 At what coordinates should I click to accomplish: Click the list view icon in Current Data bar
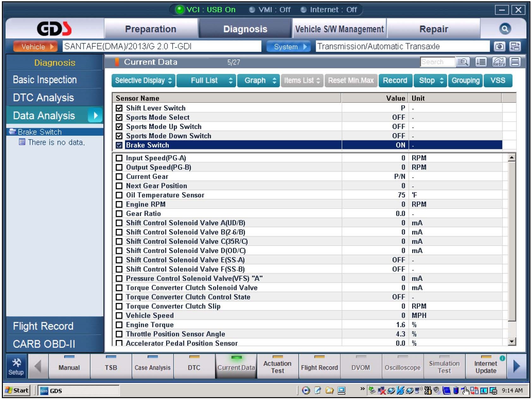(481, 62)
